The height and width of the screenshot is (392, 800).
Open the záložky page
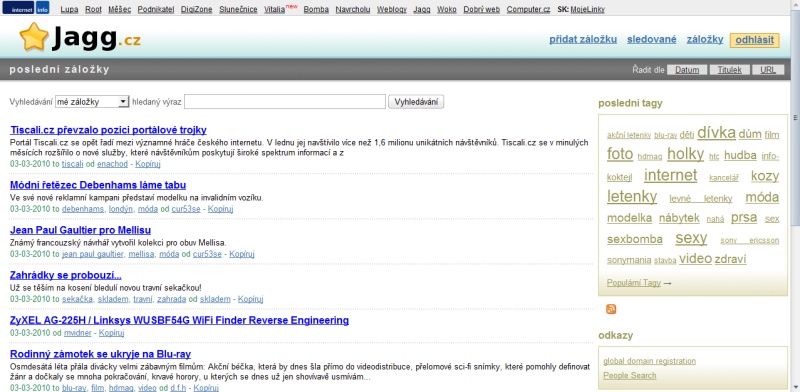[x=705, y=39]
